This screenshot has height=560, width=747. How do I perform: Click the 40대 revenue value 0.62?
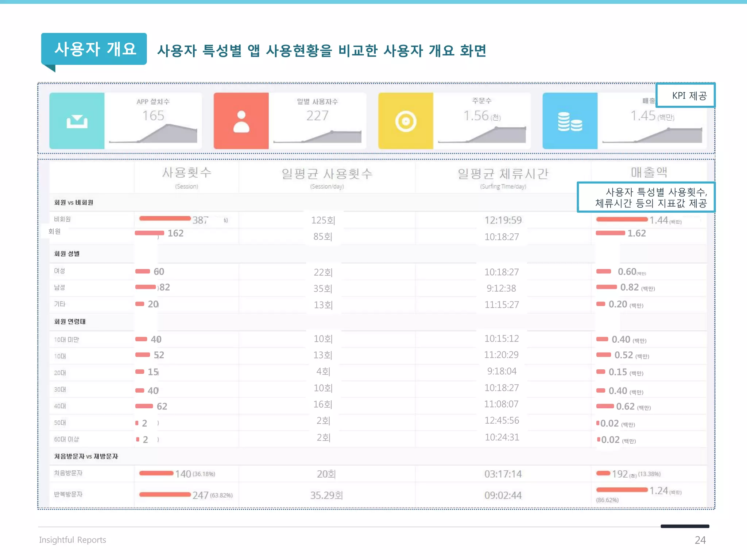(x=626, y=407)
